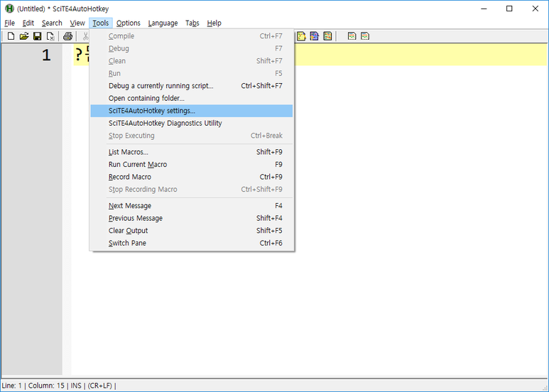Choose Record Macro
This screenshot has height=392, width=549.
[192, 177]
